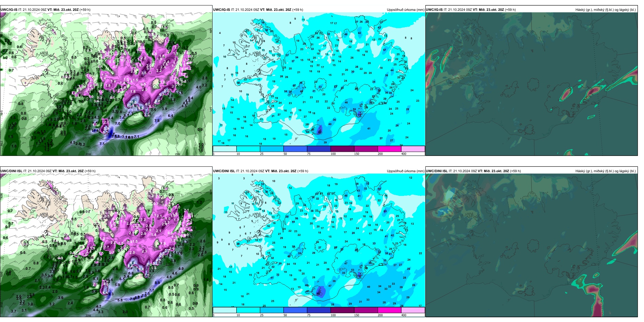
Task: Click the 75–100 mm dark blue swatch in DINI ISL legend
Action: point(319,310)
